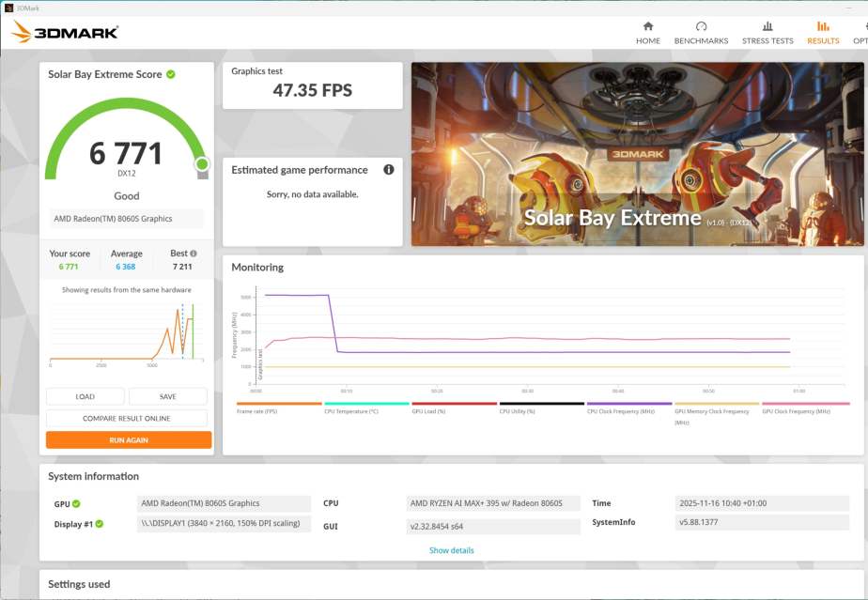Click the 3DMark logo
The image size is (868, 600).
65,33
